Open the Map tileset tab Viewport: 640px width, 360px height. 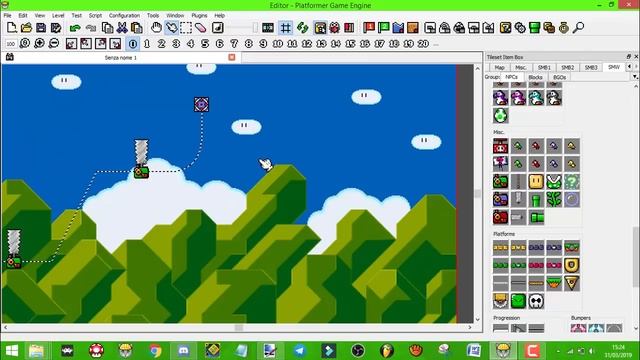(499, 67)
